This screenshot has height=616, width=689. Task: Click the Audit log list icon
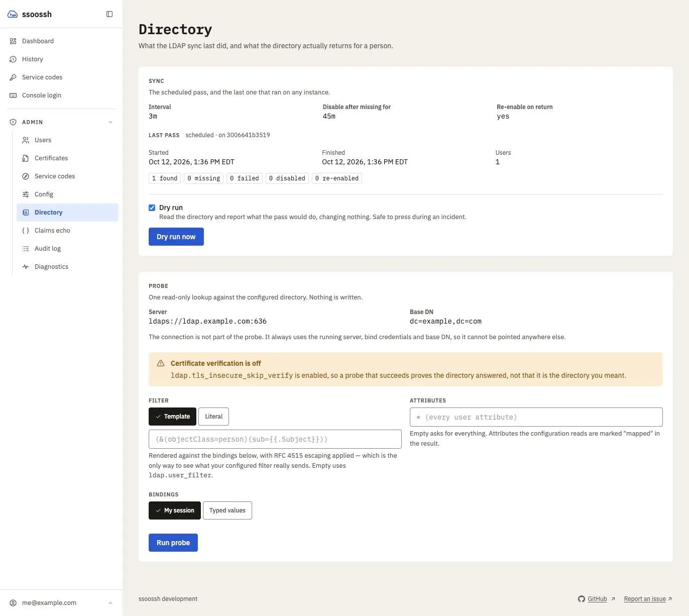(x=26, y=249)
